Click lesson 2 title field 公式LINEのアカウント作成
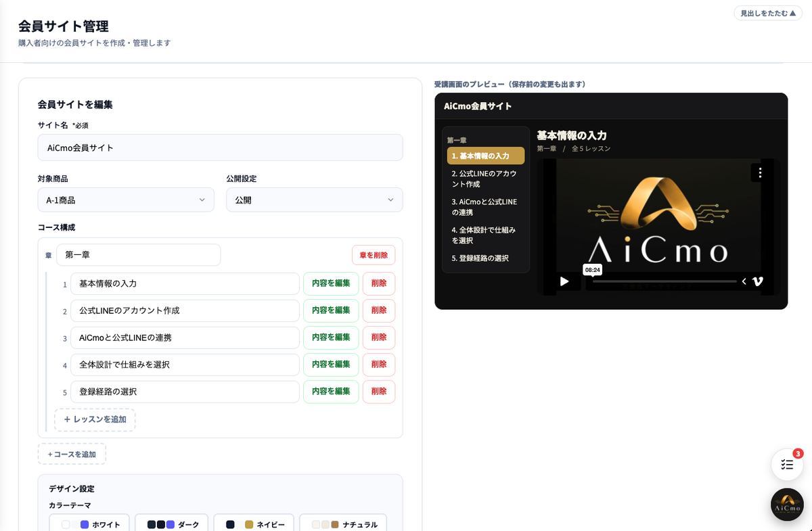 (185, 310)
